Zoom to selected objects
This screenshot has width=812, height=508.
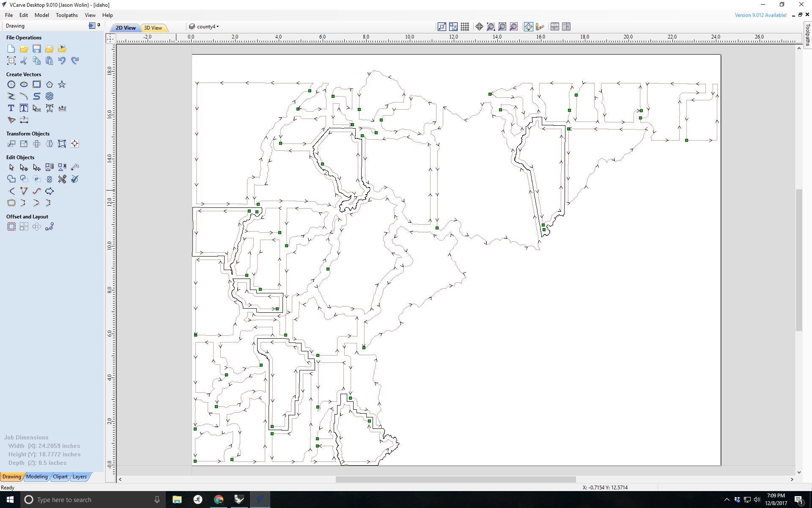coord(513,27)
